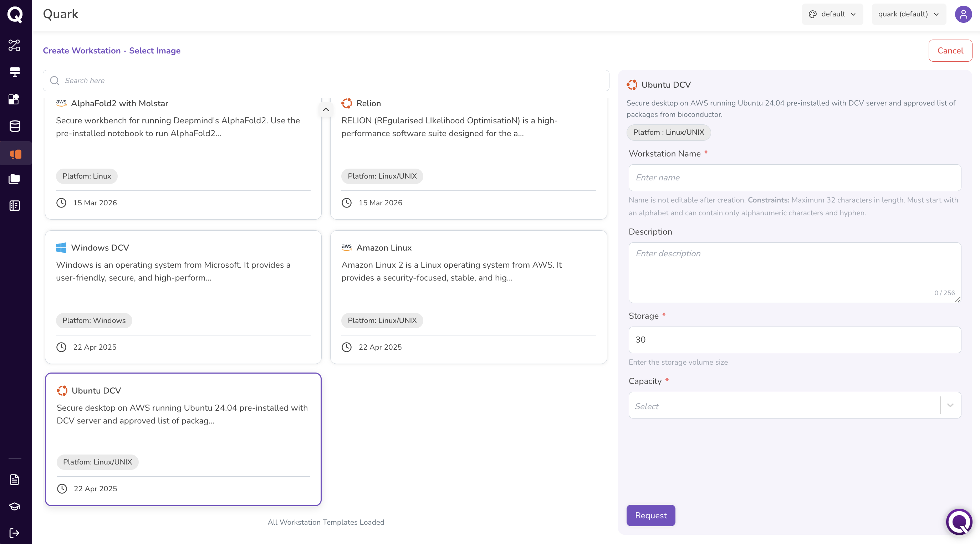Open the document page icon in the sidebar

(15, 480)
